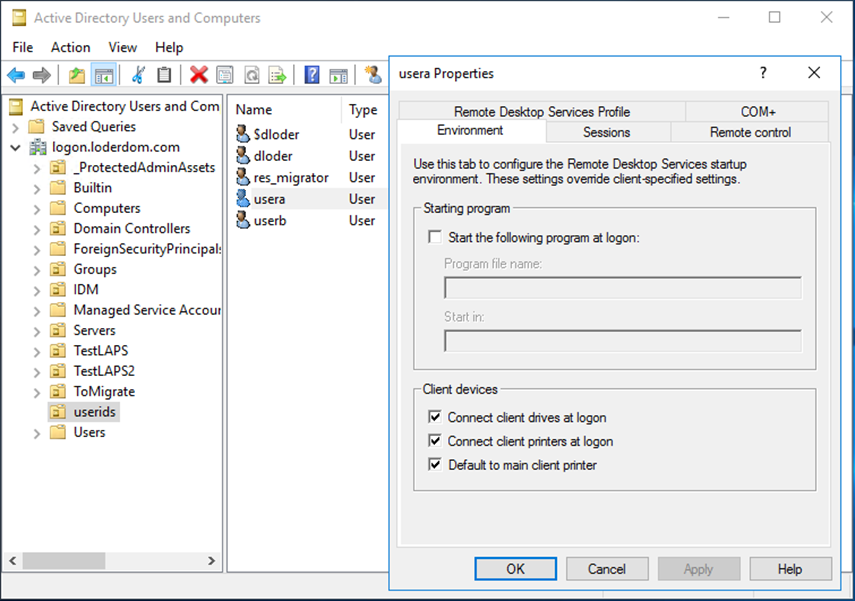Click the Cancel button
The image size is (855, 601).
pos(607,568)
